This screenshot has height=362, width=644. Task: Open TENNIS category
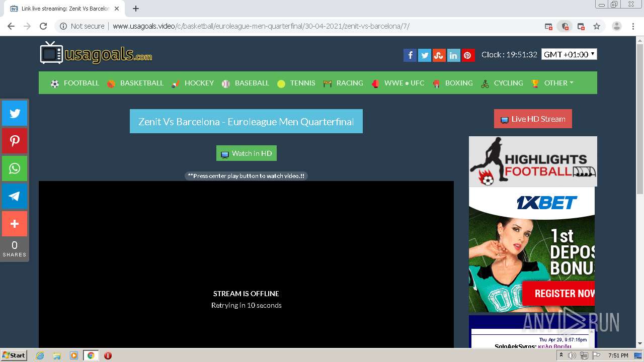296,83
